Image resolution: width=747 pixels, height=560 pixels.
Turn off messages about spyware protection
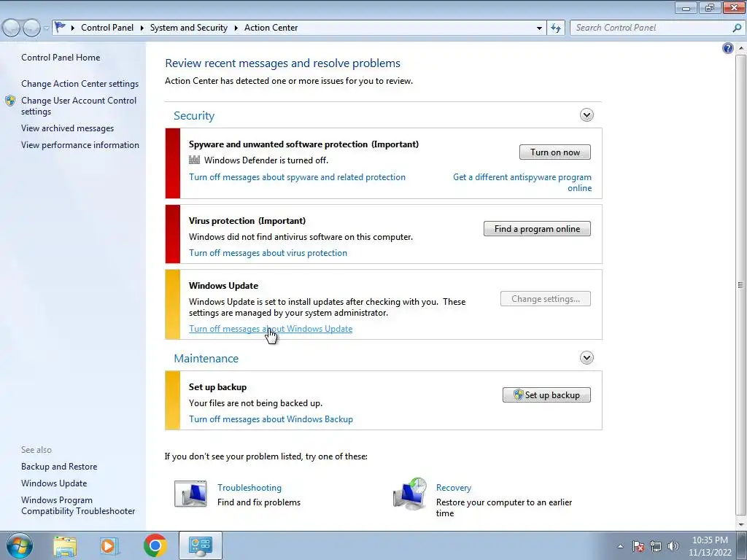[x=298, y=177]
